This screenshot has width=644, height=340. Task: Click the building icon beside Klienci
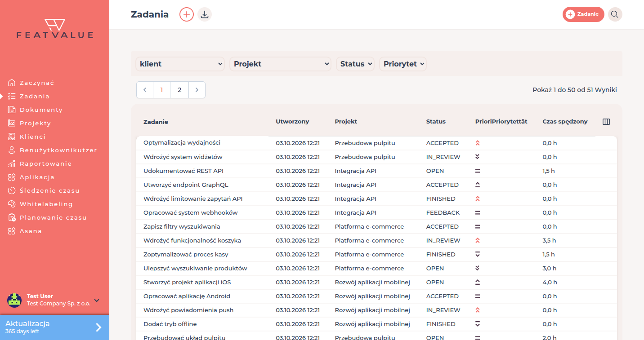[12, 137]
